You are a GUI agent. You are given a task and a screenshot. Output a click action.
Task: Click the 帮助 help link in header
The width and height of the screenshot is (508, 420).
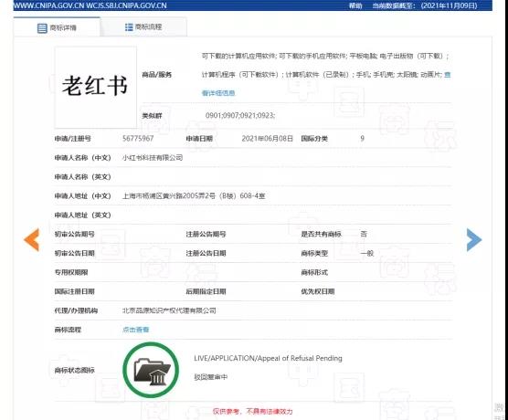[x=355, y=5]
